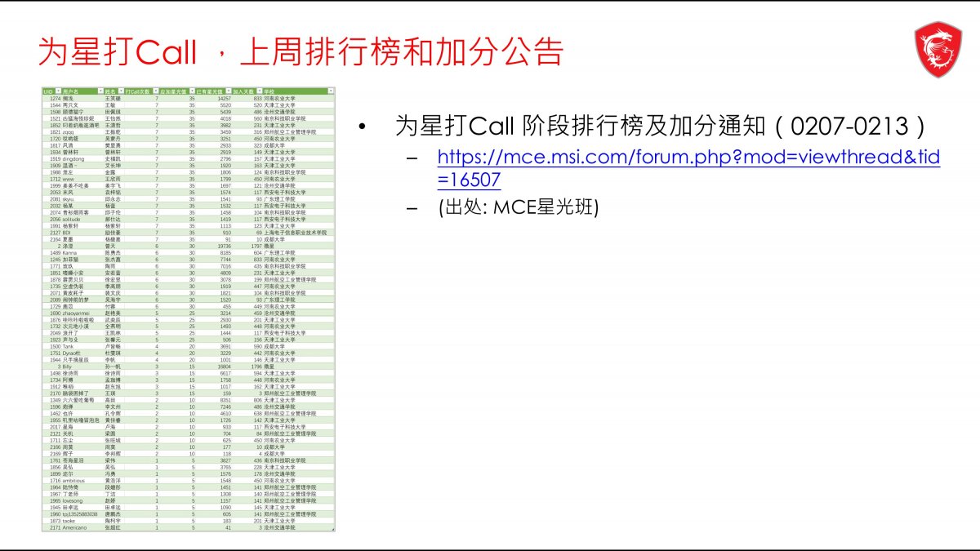Click the UID 1274 cell
Screen dimensions: 980x551
tap(56, 99)
